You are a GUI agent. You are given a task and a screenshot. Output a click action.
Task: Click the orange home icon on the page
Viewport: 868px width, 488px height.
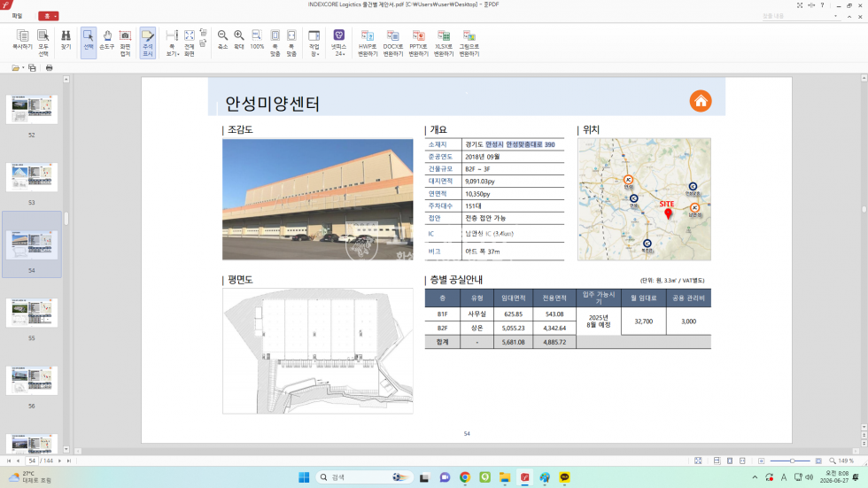[x=701, y=101]
